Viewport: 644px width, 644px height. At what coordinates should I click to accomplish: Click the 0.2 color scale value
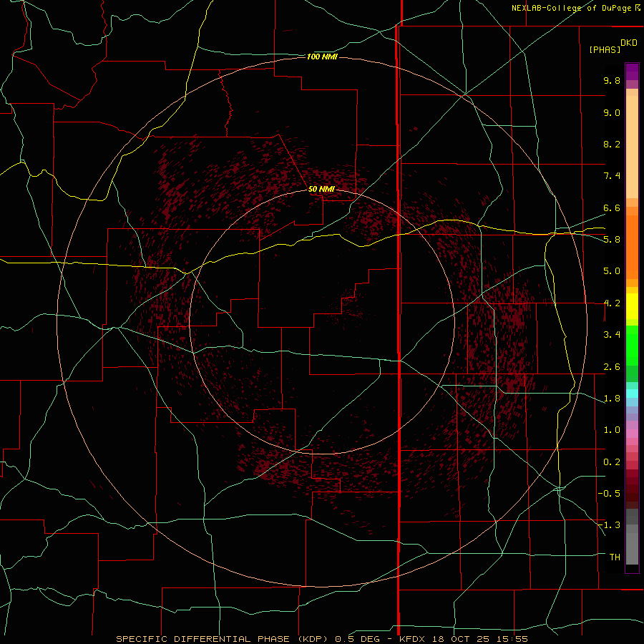coord(612,462)
